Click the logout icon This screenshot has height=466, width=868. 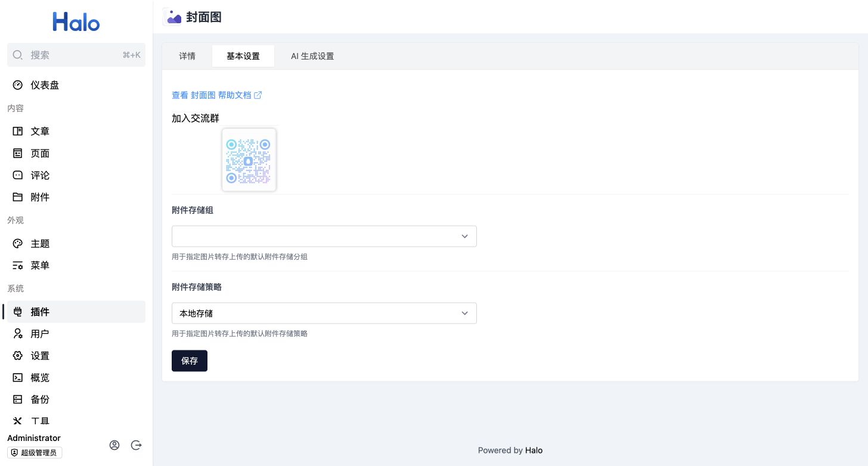(x=136, y=445)
